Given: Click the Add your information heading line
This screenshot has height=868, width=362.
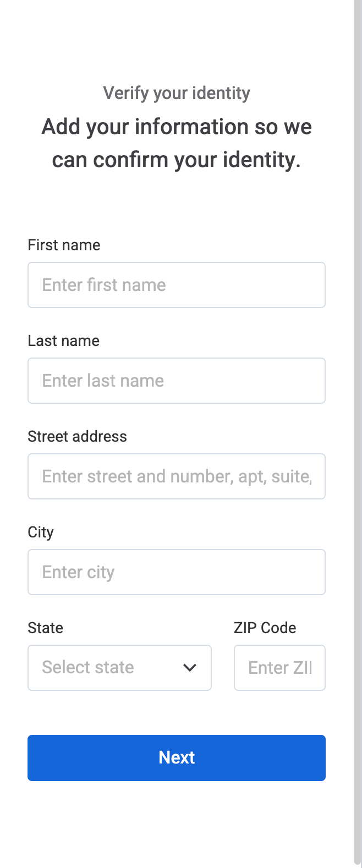Looking at the screenshot, I should coord(177,127).
